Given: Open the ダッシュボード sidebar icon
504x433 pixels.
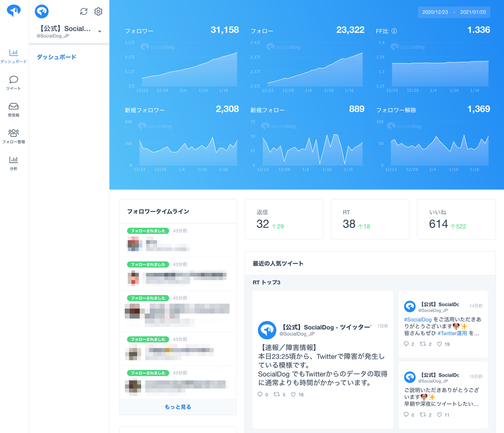Looking at the screenshot, I should (14, 56).
